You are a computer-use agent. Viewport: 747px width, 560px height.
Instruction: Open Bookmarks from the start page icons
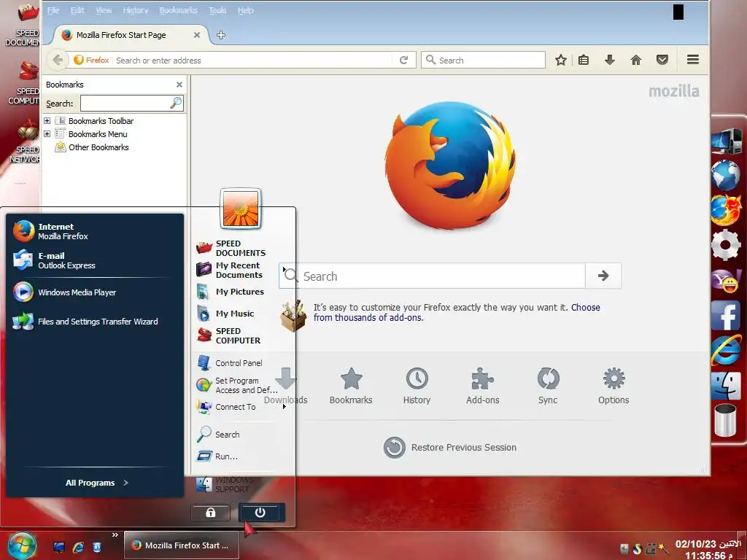351,386
